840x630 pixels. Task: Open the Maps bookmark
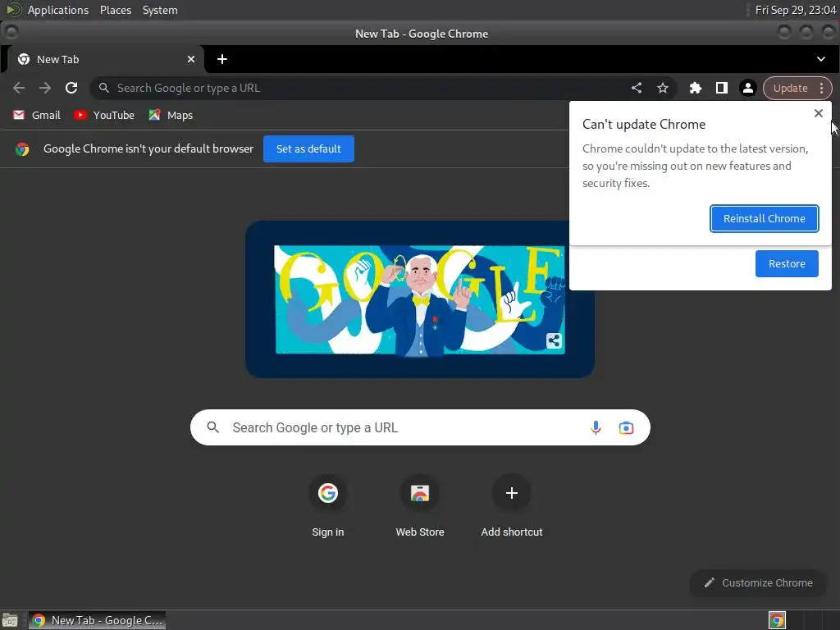click(171, 115)
